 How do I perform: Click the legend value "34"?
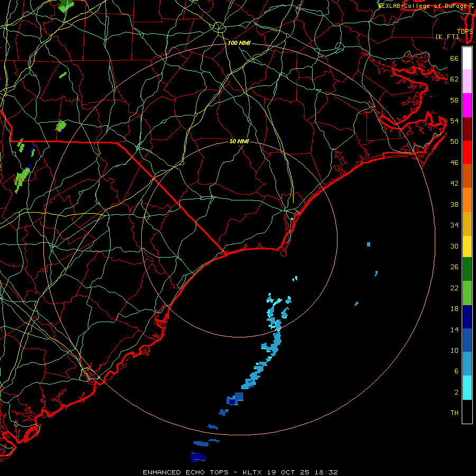point(454,225)
